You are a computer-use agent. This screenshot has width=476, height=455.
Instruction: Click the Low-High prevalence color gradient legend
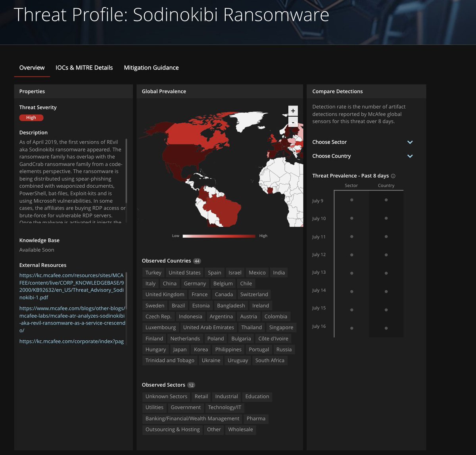[219, 236]
